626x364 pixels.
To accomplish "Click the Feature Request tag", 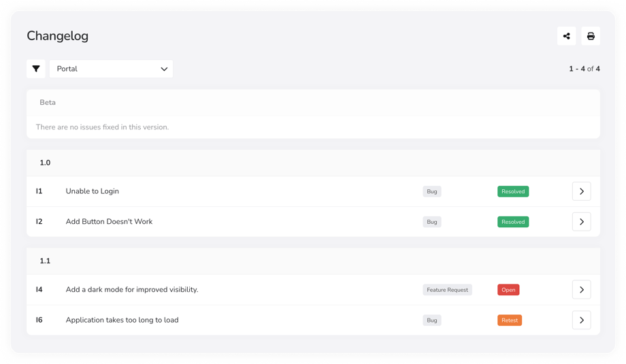I will coord(447,290).
